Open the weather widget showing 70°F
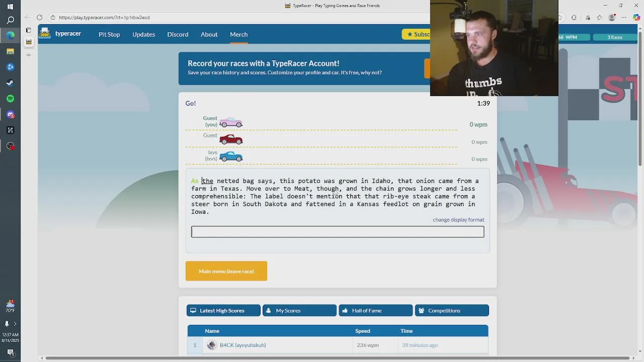 coord(10,307)
